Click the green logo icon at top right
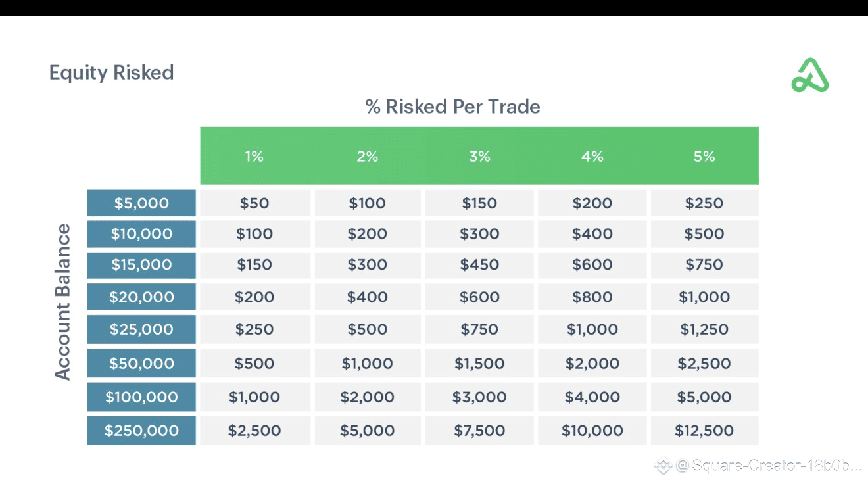This screenshot has width=868, height=482. (x=809, y=76)
